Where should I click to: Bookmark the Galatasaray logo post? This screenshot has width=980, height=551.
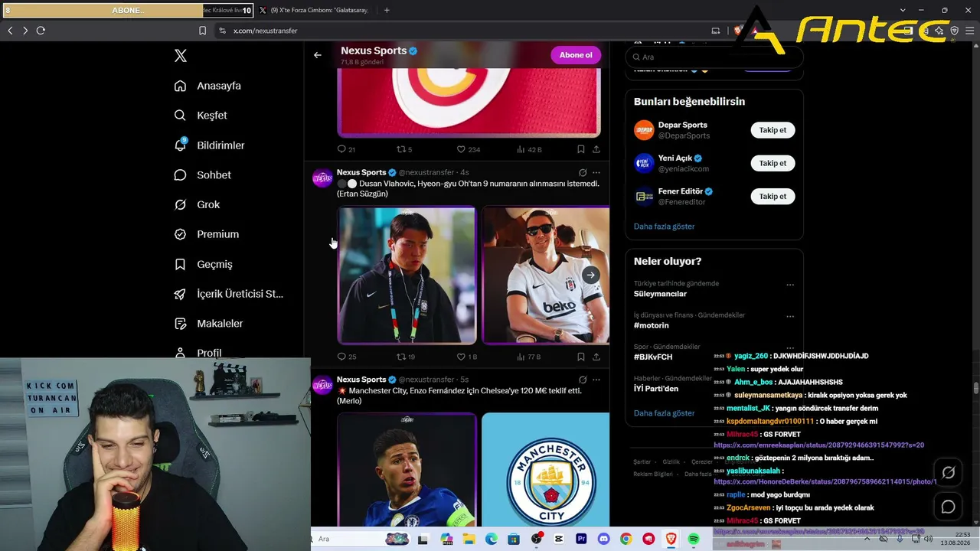pos(581,149)
